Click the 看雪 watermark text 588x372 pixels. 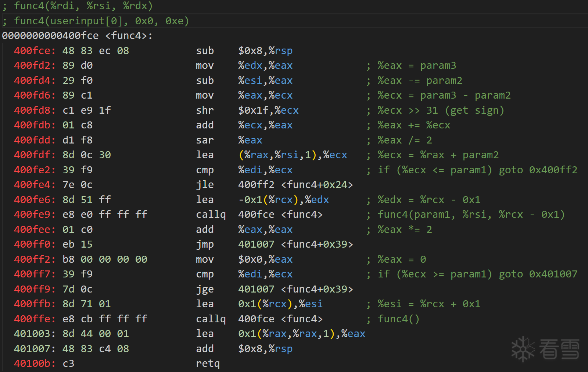click(x=559, y=349)
